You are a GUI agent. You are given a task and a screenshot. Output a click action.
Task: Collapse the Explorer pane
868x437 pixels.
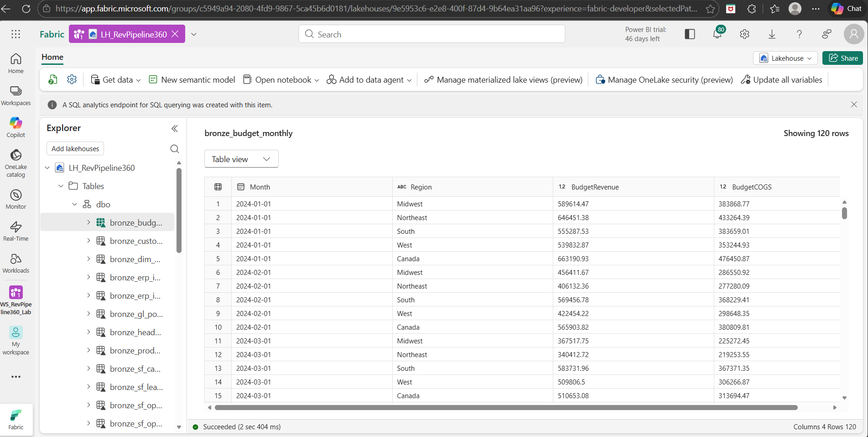(174, 129)
